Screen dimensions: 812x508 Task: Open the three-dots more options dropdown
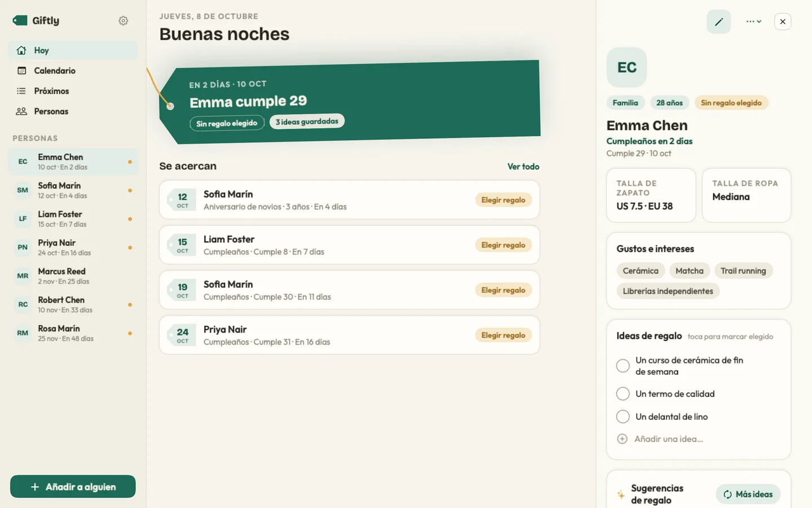(754, 21)
